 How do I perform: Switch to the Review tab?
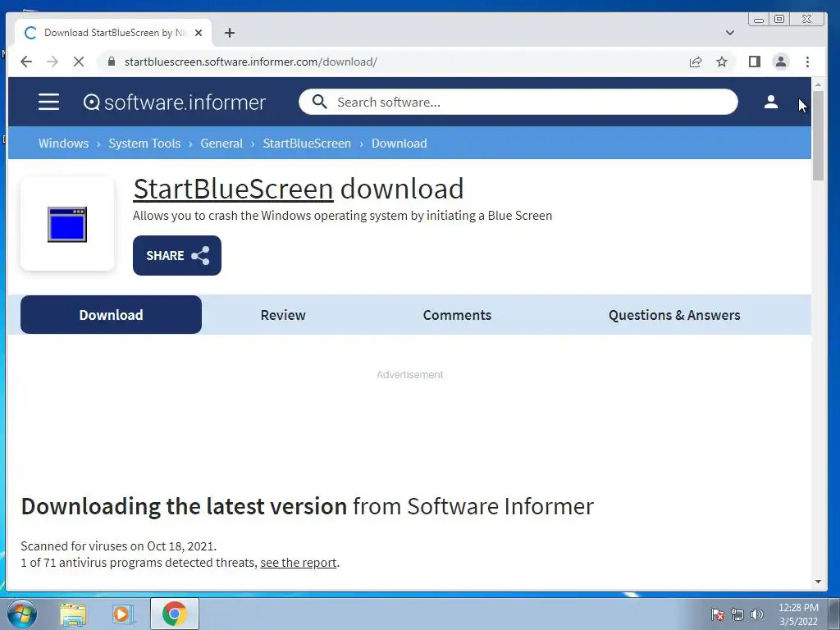point(283,314)
